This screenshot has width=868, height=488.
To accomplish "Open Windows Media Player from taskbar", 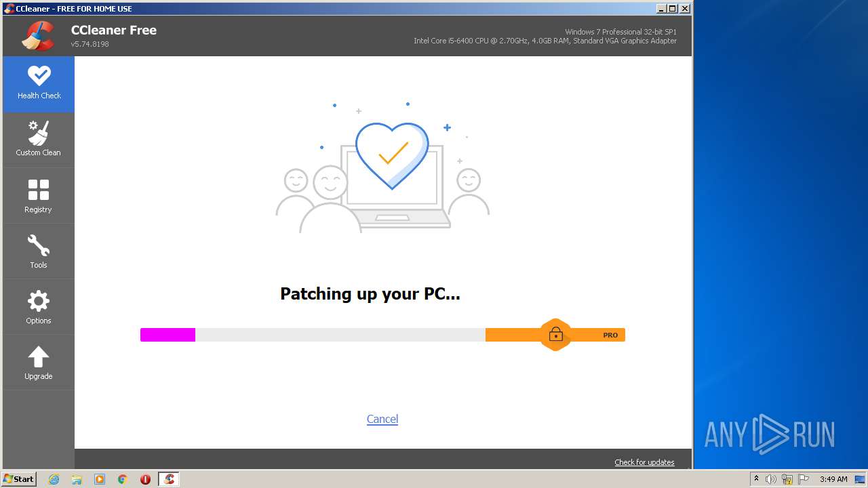I will (x=100, y=479).
